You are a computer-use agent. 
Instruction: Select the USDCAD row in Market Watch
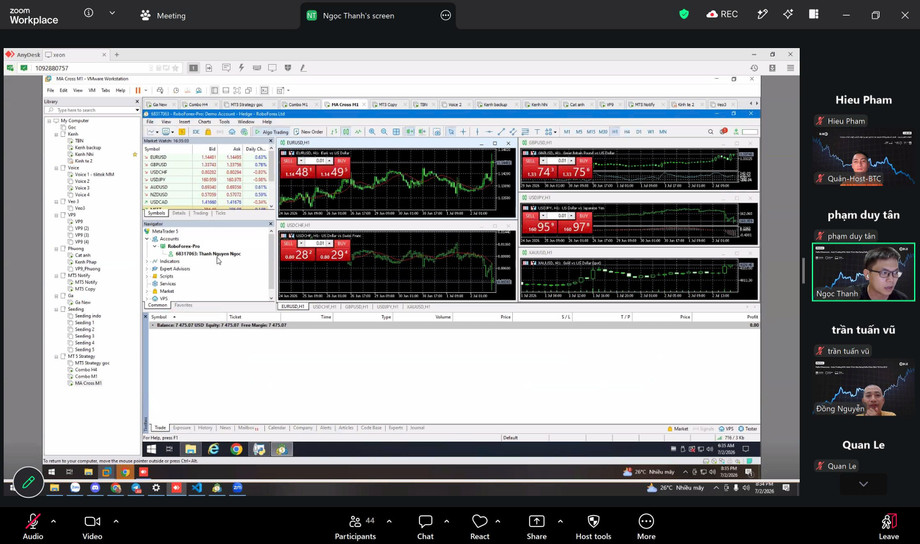pyautogui.click(x=205, y=202)
